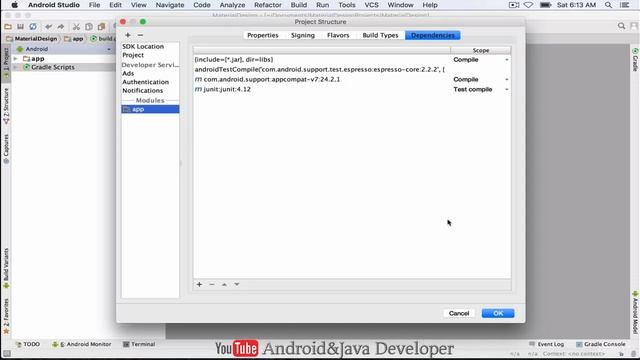Click the search magnifier in the Android Studio toolbar
The width and height of the screenshot is (640, 360).
coord(621,26)
